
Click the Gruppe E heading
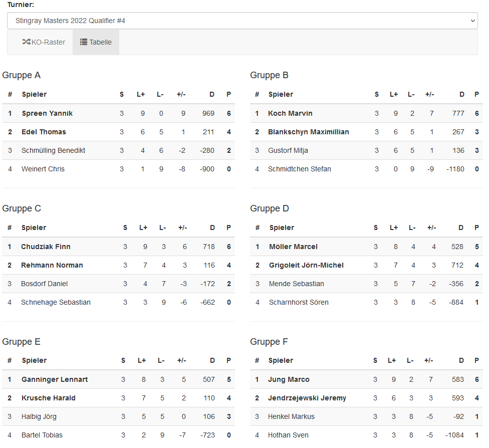(x=22, y=342)
